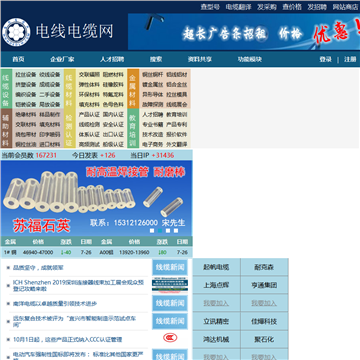This screenshot has height=360, width=360.
Task: Open the 绝缘材料 link
Action: (x=26, y=114)
